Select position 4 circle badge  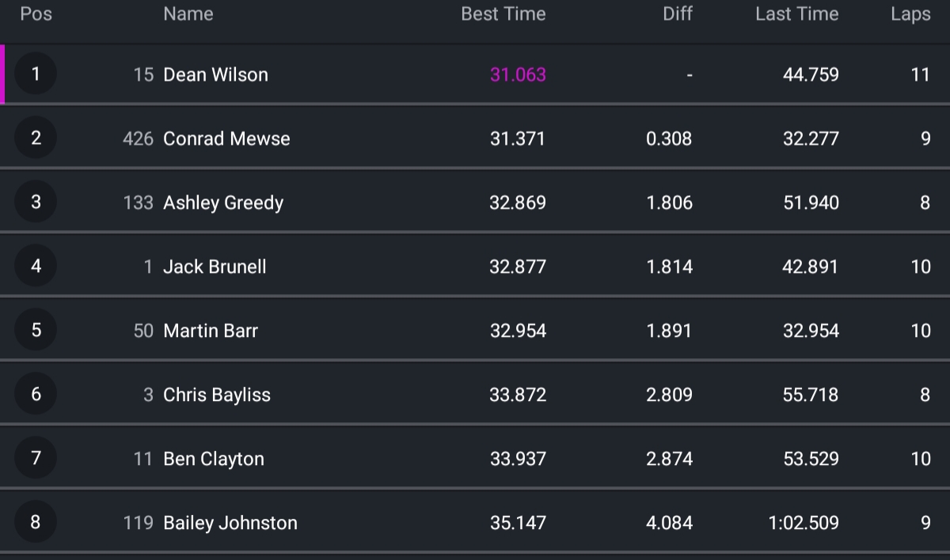point(36,266)
